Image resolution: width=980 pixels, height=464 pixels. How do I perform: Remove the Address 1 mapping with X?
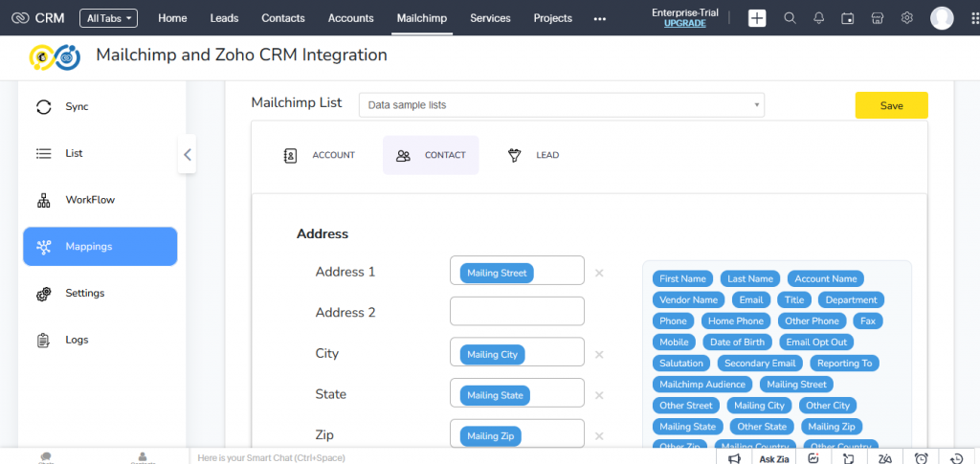pos(599,273)
